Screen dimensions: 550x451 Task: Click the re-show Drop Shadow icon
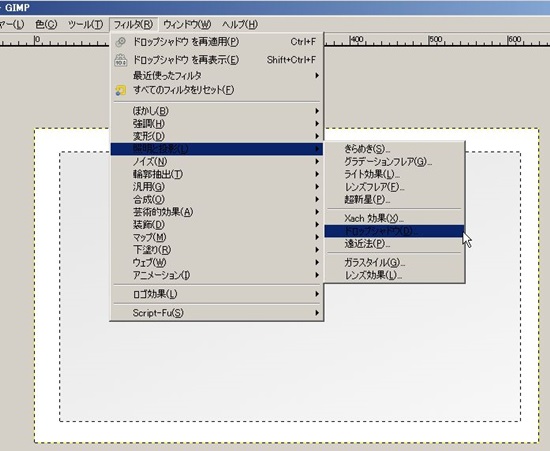(120, 60)
